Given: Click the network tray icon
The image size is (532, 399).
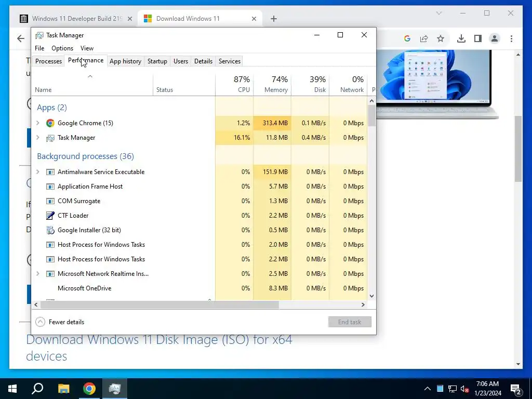Looking at the screenshot, I should 453,389.
